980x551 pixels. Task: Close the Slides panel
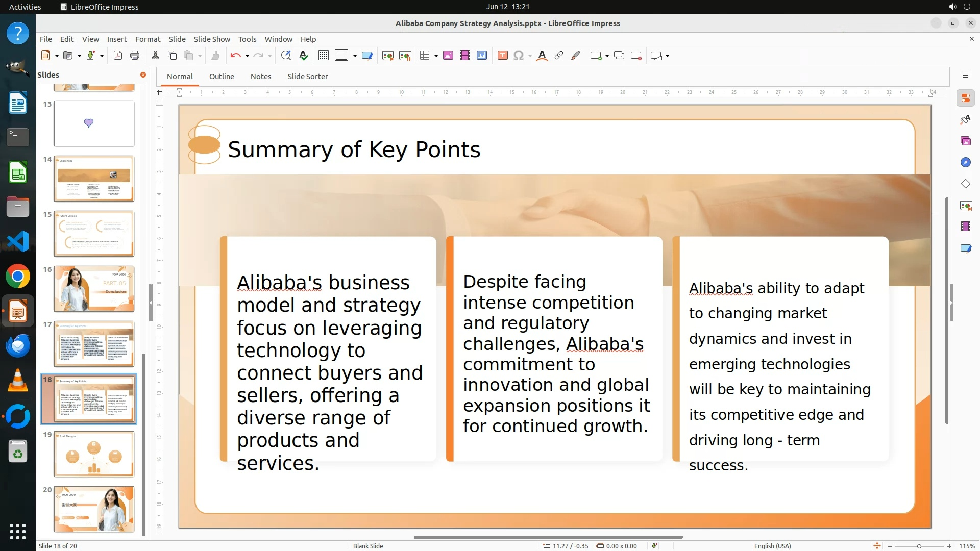pyautogui.click(x=143, y=75)
